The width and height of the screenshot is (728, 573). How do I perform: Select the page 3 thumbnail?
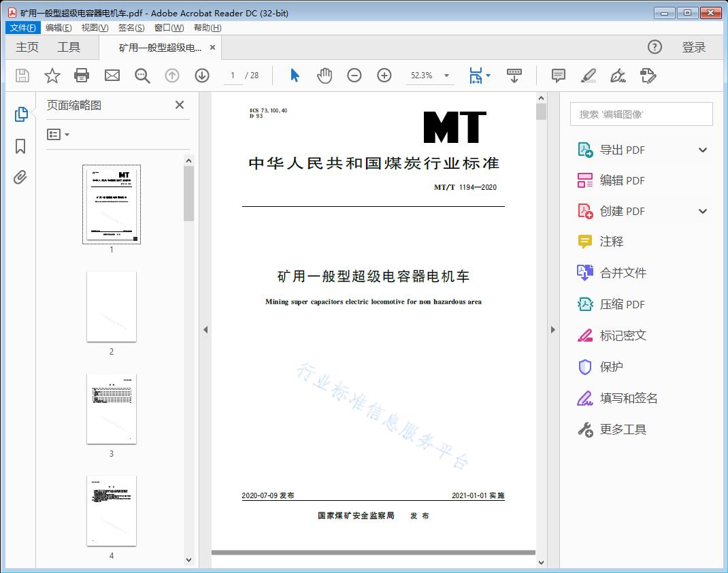coord(111,408)
